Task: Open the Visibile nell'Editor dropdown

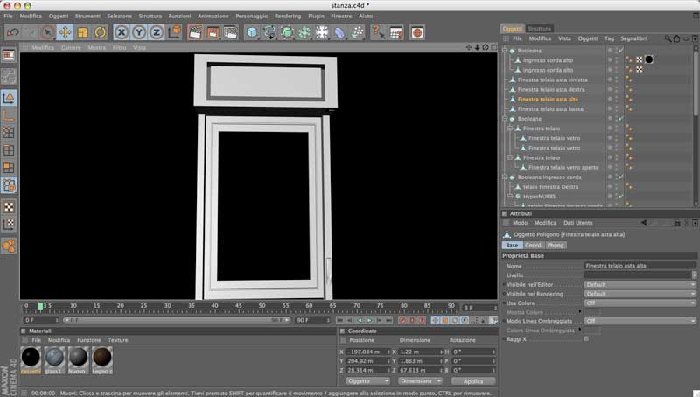Action: [x=640, y=284]
